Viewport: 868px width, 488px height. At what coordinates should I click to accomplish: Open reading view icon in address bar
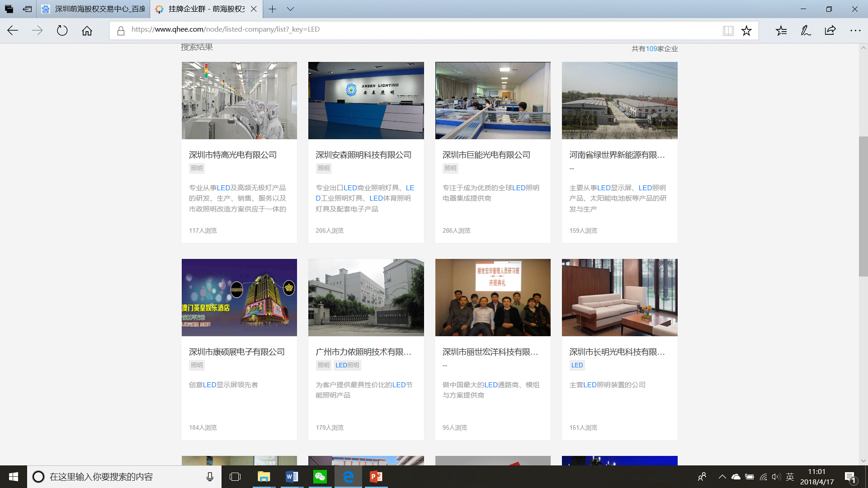(728, 31)
